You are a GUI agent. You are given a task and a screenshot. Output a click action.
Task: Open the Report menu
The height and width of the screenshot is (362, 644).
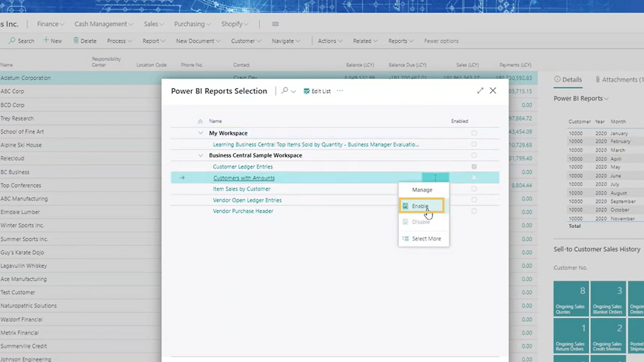click(154, 41)
